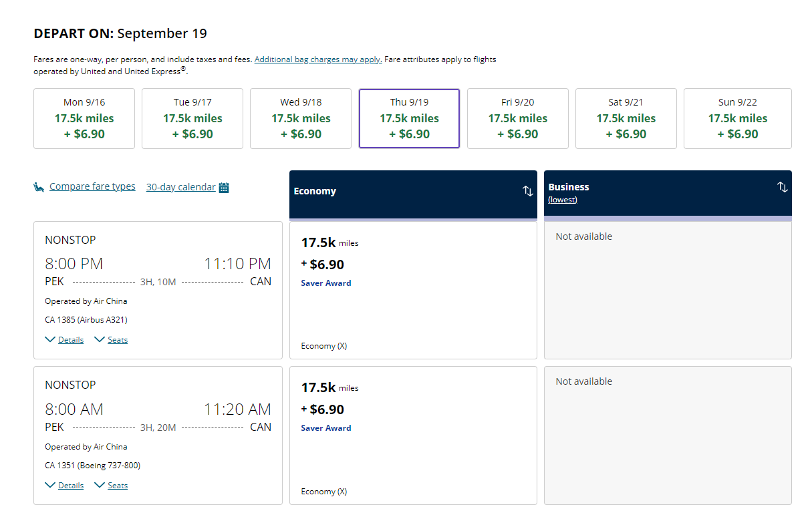Choose the 17.5k miles Economy fare for the 8:00 PM flight
Screen dimensions: 812x511
tap(413, 290)
